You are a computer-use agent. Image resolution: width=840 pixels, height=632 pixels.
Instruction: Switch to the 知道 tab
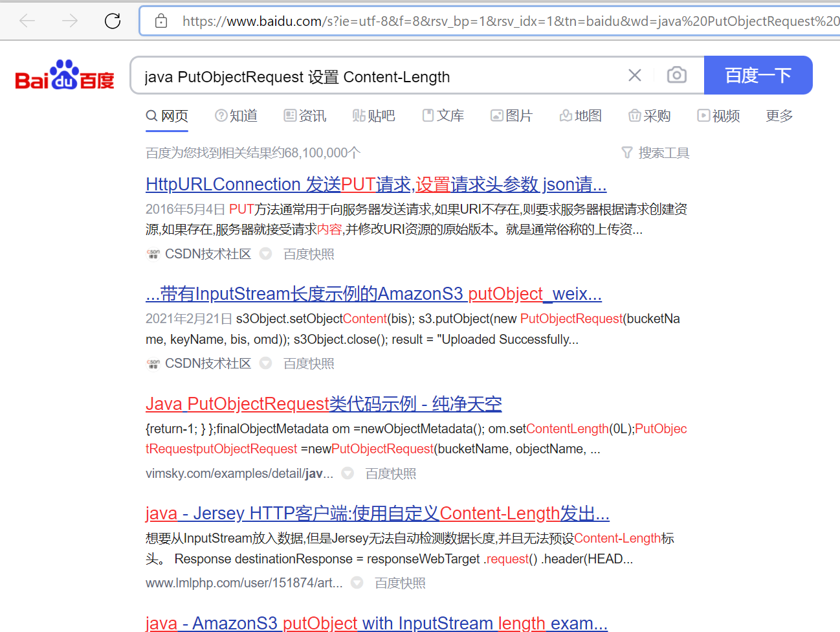[236, 115]
